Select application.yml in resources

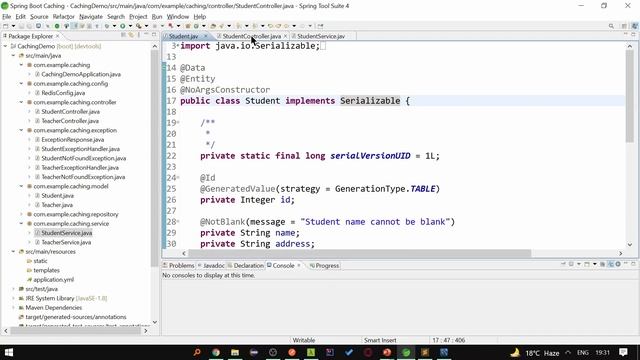tap(53, 280)
